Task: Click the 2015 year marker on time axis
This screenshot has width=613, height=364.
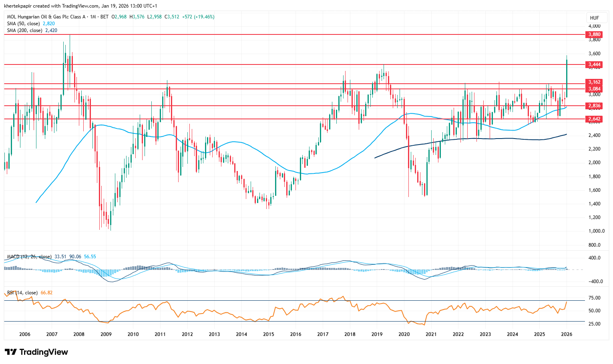Action: pyautogui.click(x=268, y=334)
